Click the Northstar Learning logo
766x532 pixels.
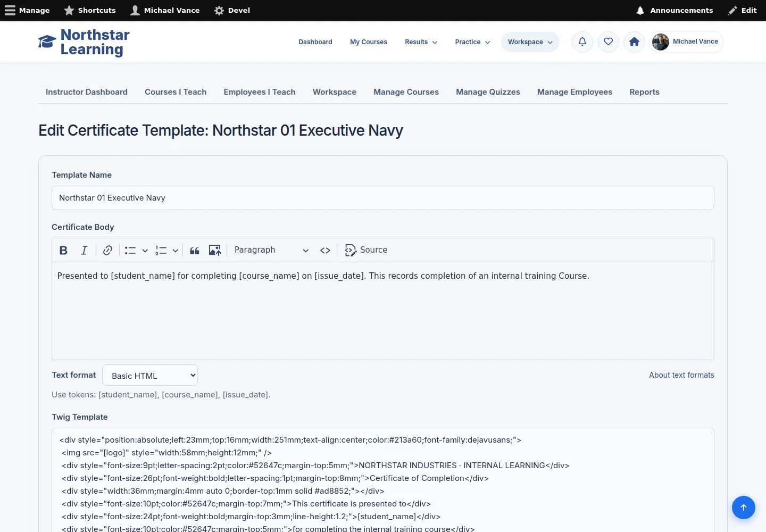[84, 42]
